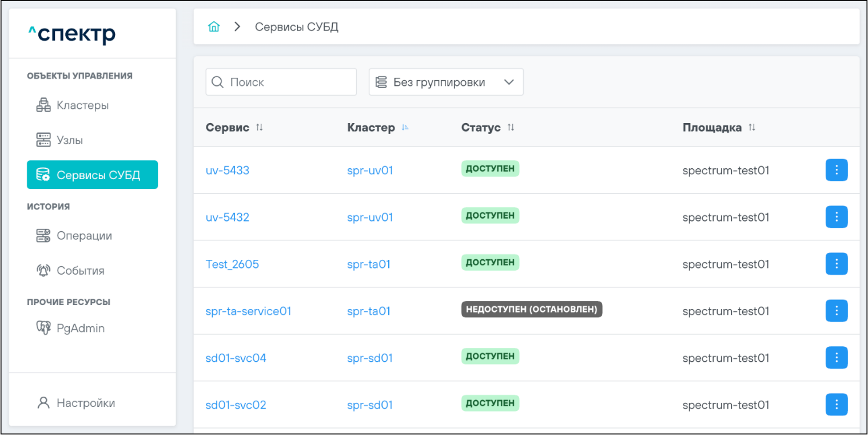Open Кластеры section in sidebar
Viewport: 868px width, 435px height.
point(82,105)
